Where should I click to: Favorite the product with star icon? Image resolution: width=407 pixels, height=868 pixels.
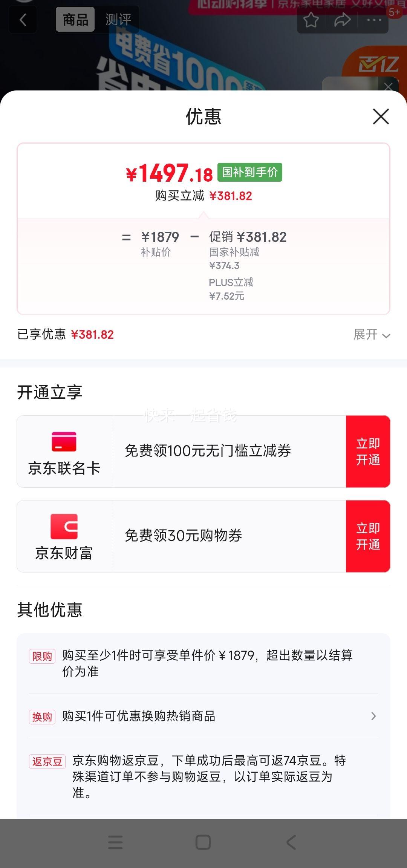311,20
